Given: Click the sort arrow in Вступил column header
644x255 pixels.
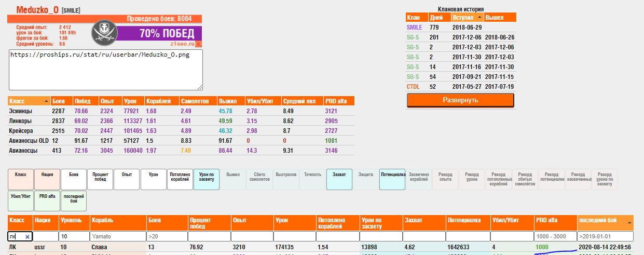Looking at the screenshot, I should click(x=479, y=17).
